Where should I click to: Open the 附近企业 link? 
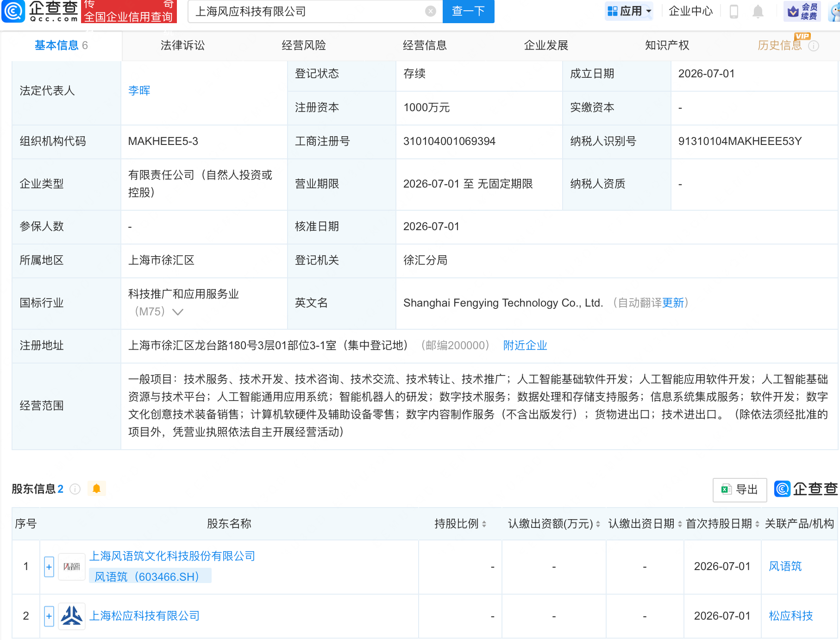525,345
